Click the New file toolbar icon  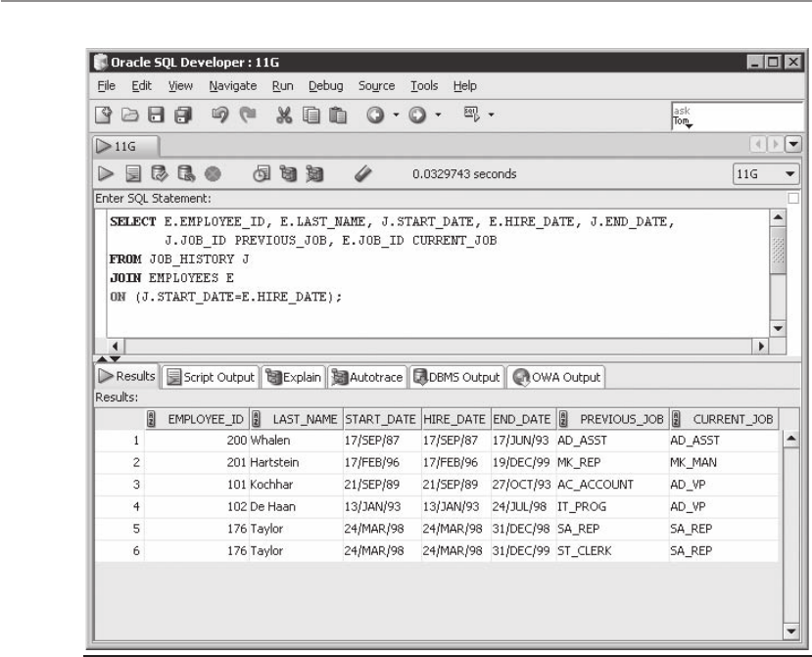pos(104,115)
